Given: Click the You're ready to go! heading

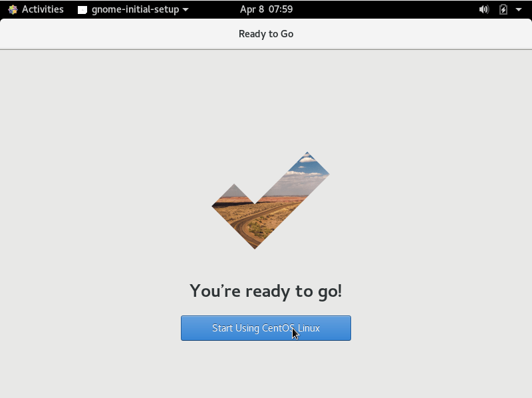Looking at the screenshot, I should click(265, 292).
